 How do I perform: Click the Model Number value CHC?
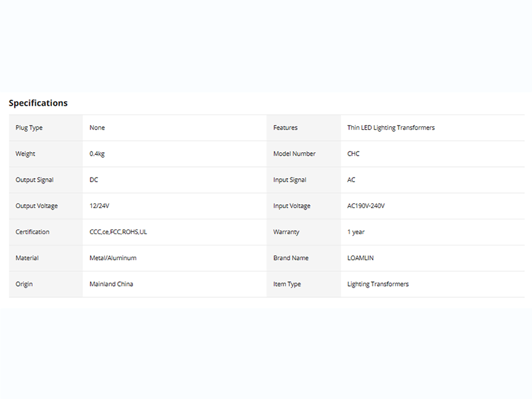[353, 154]
